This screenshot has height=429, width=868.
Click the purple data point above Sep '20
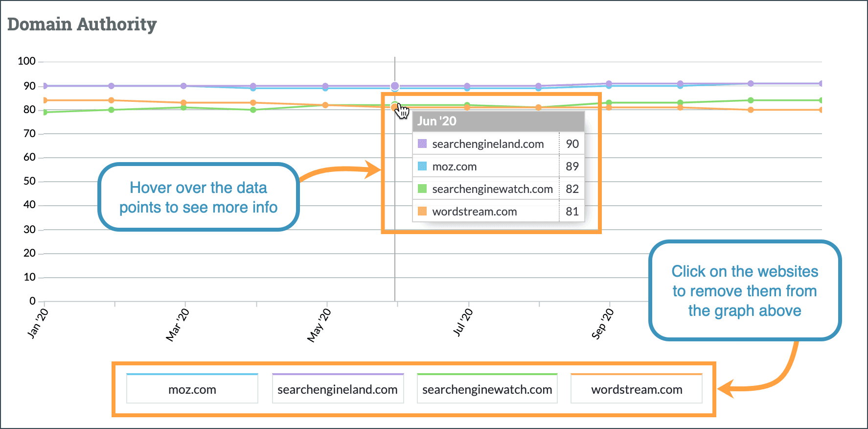[609, 84]
